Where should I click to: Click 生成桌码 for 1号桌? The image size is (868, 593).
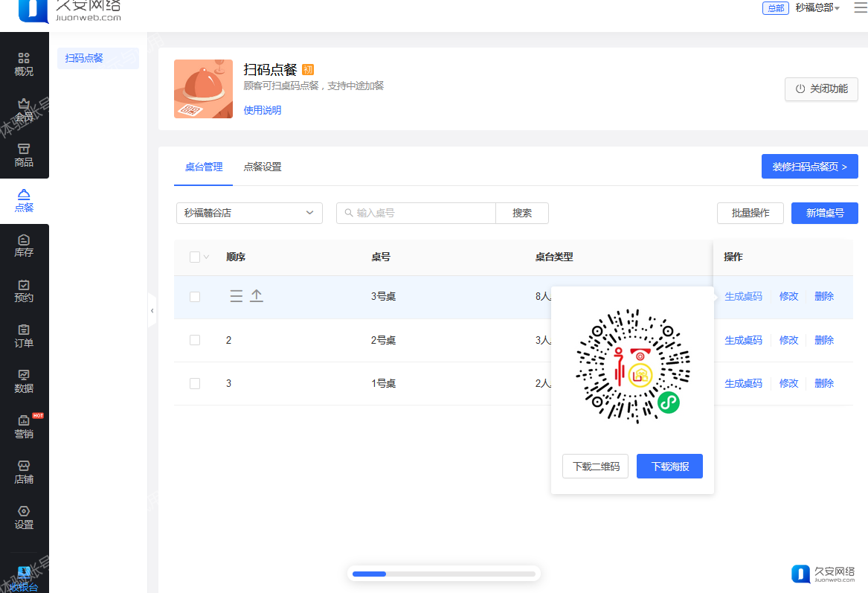click(x=744, y=383)
